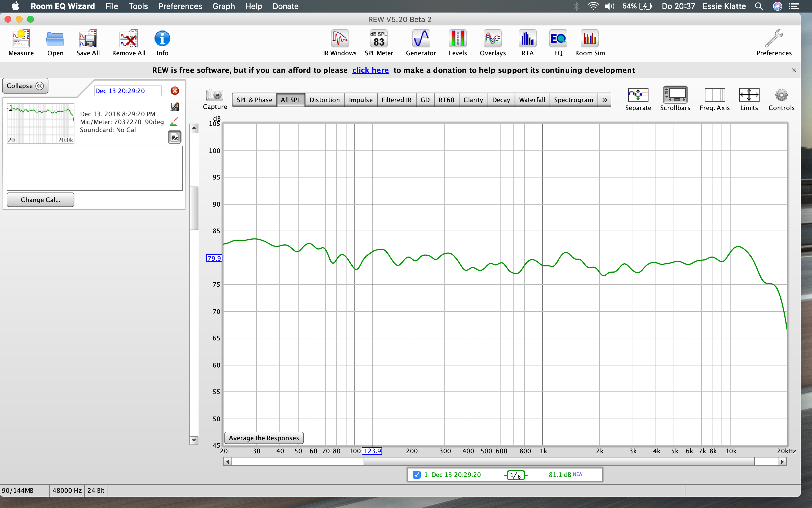Select the All SPL tab

pyautogui.click(x=291, y=100)
